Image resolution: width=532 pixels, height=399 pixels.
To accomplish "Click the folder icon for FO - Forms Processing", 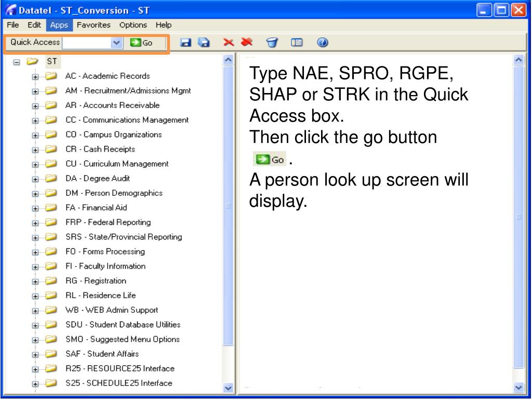I will pyautogui.click(x=51, y=251).
